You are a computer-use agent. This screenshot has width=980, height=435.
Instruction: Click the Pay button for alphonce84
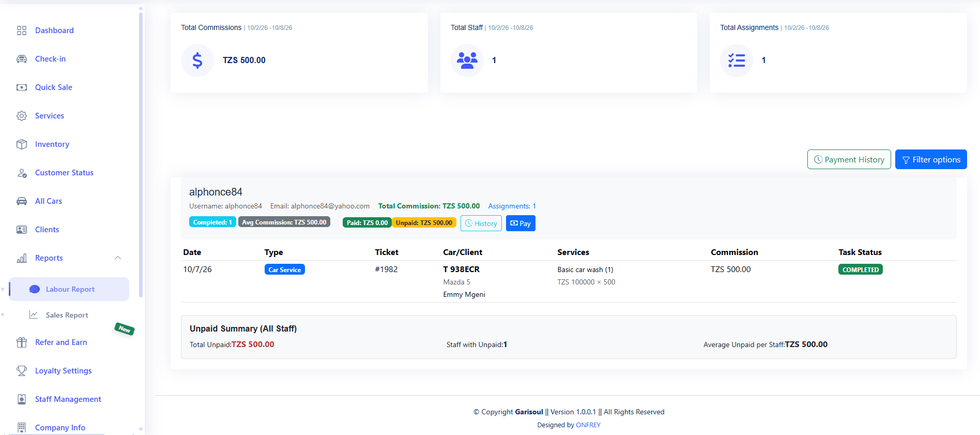[520, 223]
